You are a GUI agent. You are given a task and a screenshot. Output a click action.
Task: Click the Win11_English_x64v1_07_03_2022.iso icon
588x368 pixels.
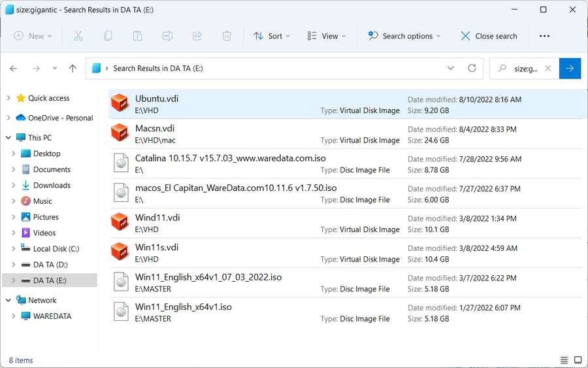121,282
